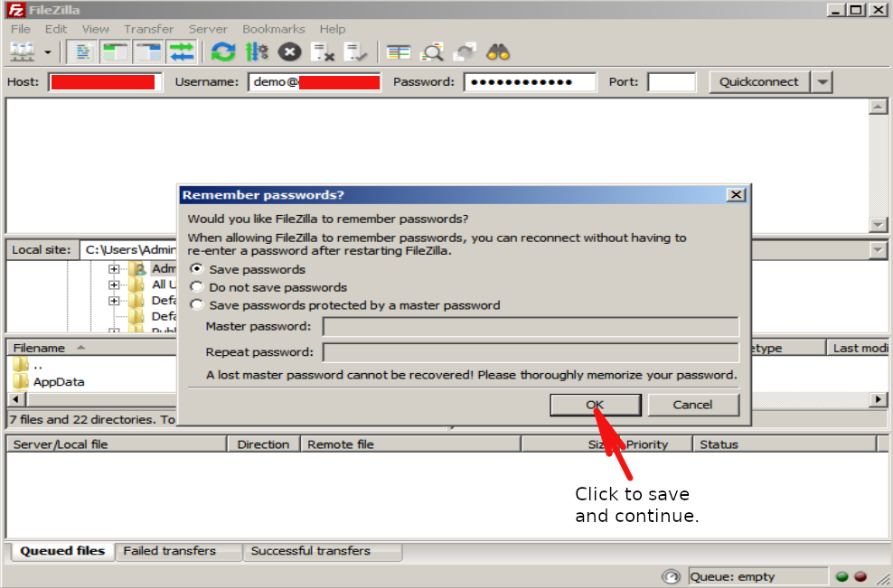Click the synchronized browsing toolbar icon
The width and height of the screenshot is (893, 588).
click(465, 52)
